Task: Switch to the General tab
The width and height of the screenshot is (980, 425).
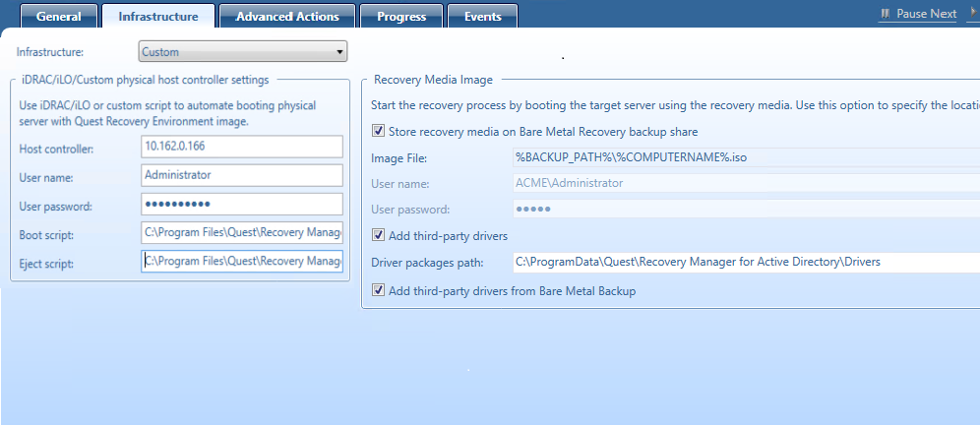Action: (x=58, y=16)
